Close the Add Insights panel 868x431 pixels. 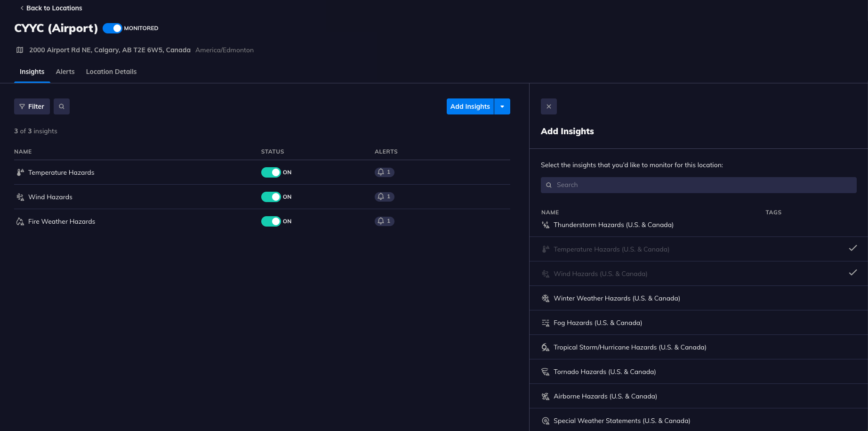click(x=548, y=106)
